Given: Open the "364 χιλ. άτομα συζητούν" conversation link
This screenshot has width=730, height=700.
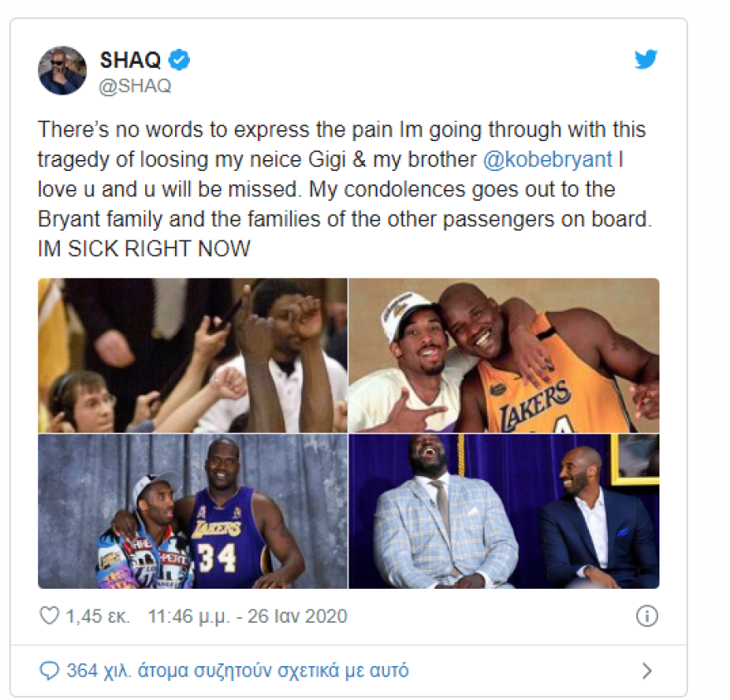Looking at the screenshot, I should (x=236, y=670).
